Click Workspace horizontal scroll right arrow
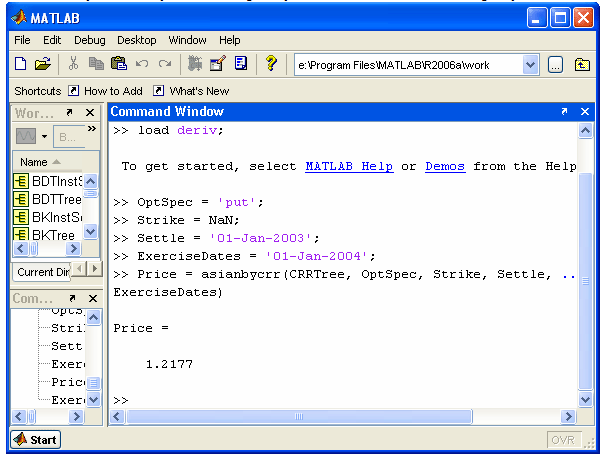 pos(73,249)
